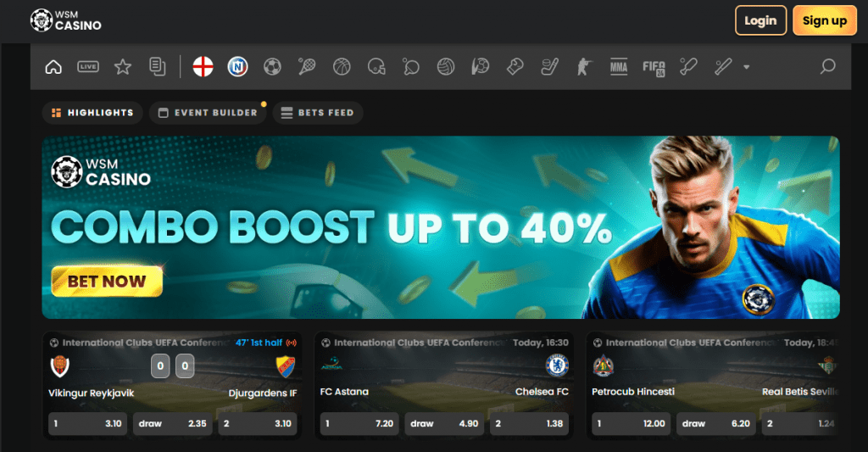This screenshot has width=868, height=452.
Task: Click the BET NOW banner button
Action: coord(107,282)
